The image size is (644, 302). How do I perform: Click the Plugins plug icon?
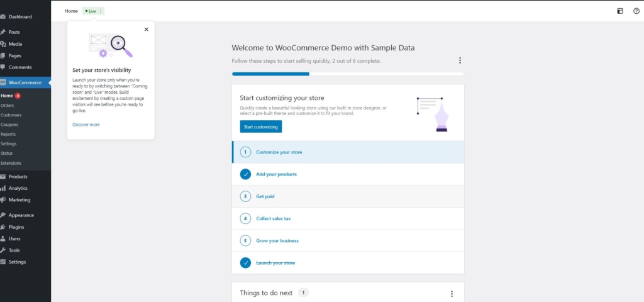click(x=3, y=226)
